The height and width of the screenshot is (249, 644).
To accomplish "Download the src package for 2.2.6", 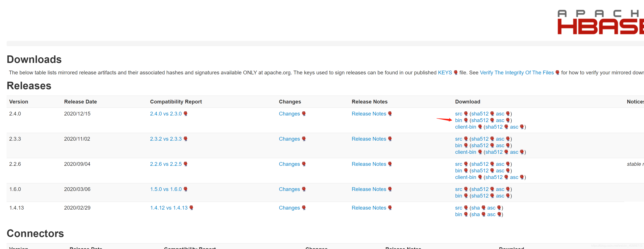I will point(459,164).
